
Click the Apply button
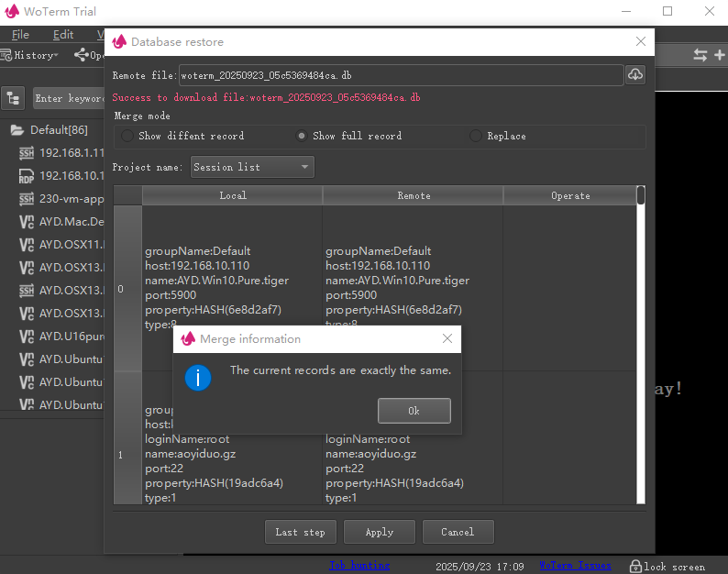(379, 532)
